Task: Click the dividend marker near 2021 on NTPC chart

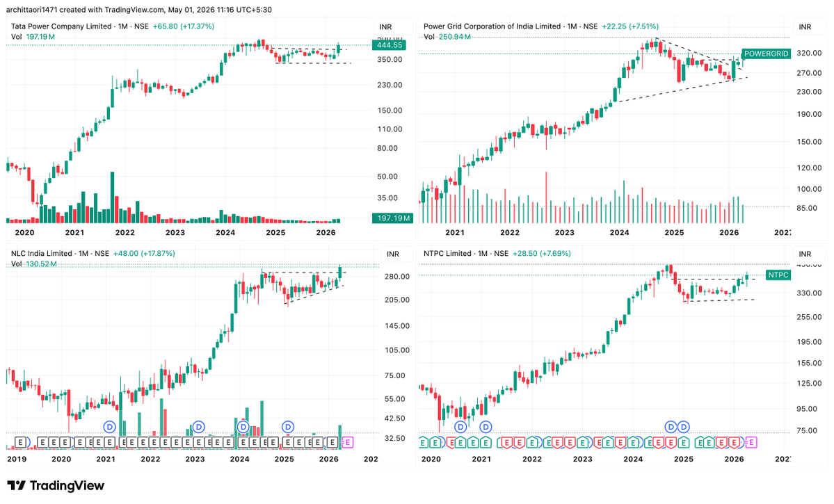Action: [x=486, y=426]
